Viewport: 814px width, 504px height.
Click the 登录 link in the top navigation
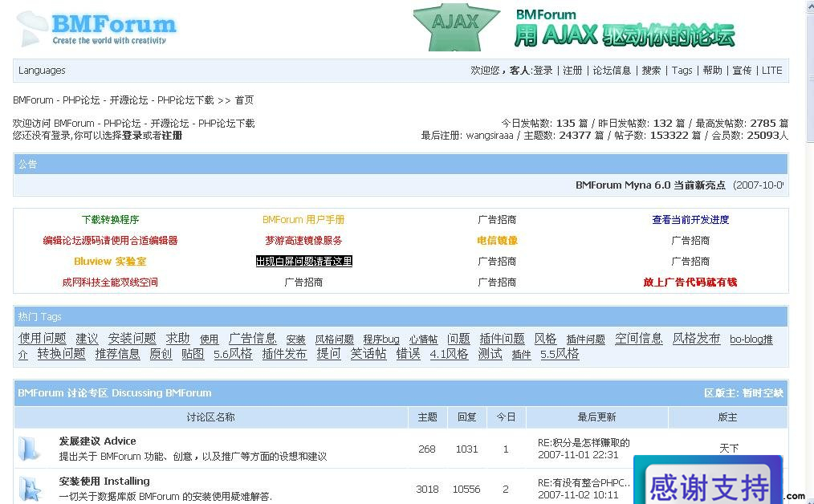543,71
